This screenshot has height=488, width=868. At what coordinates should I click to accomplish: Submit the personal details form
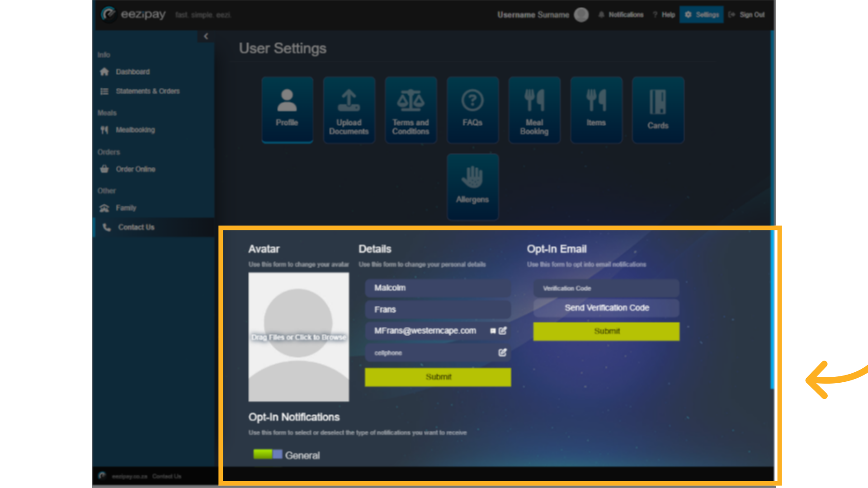click(x=437, y=377)
